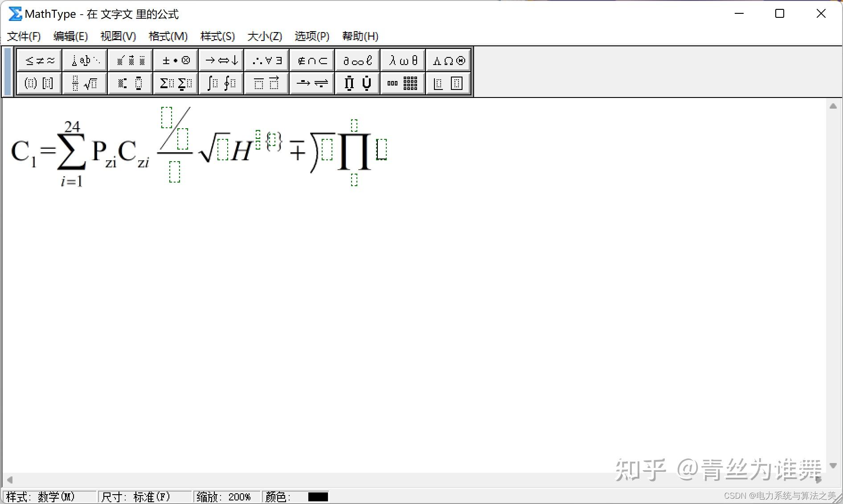
Task: Open the 样式(S) menu
Action: click(x=217, y=36)
